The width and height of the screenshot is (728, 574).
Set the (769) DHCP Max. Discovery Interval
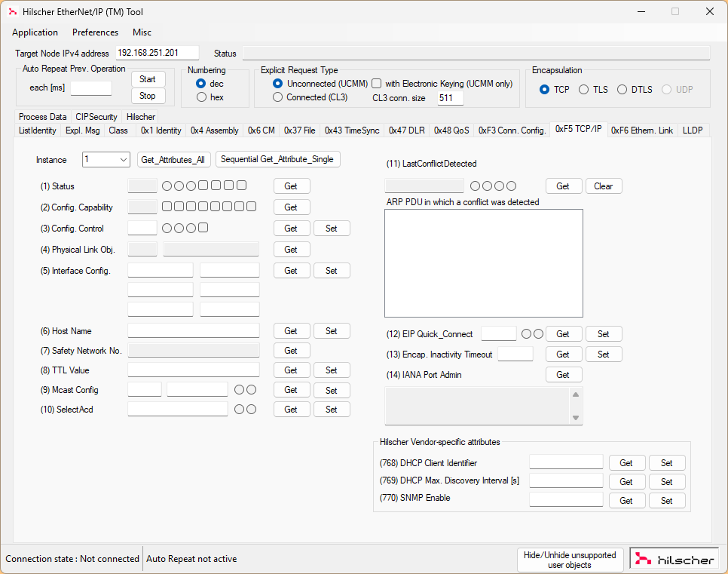click(x=667, y=482)
